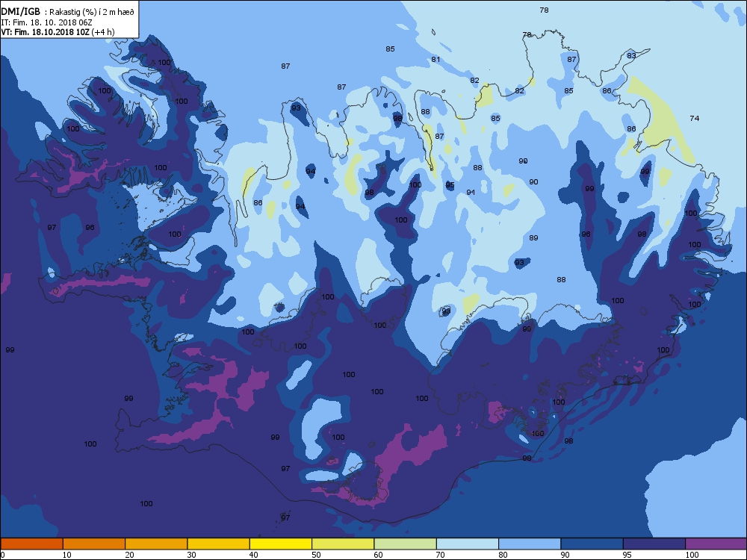
Task: Click the light green 60–70 legend swatch
Action: (406, 544)
